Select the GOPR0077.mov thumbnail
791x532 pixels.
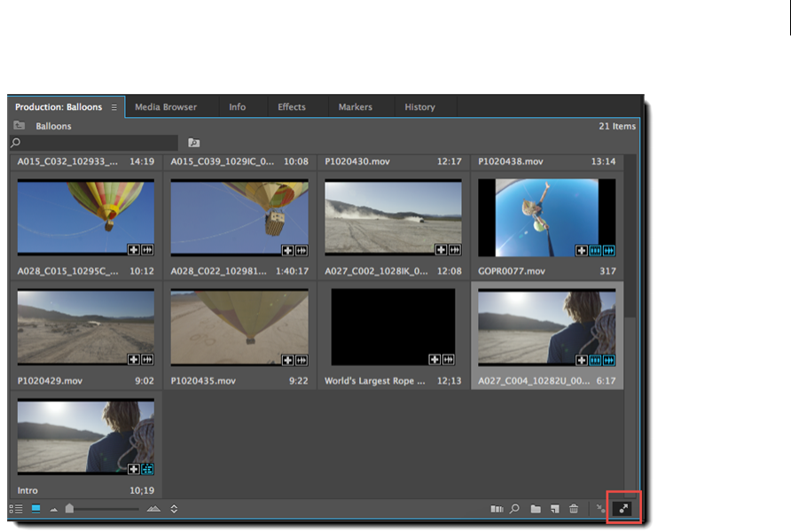[x=547, y=217]
